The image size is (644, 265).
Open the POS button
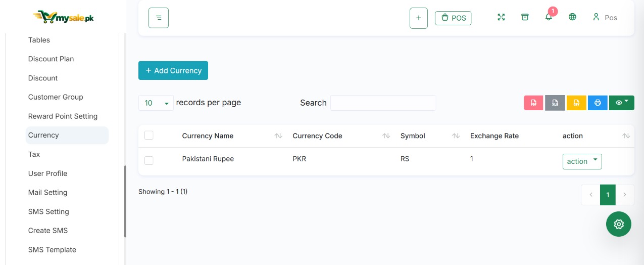click(453, 18)
